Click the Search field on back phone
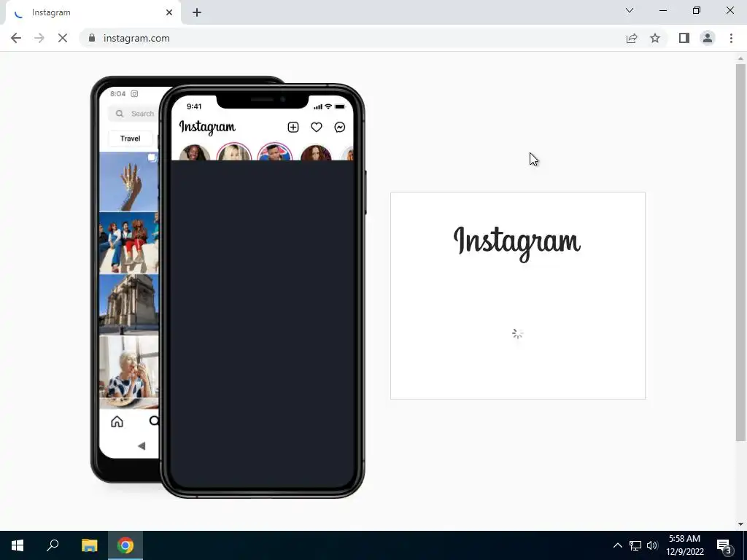 (x=133, y=114)
